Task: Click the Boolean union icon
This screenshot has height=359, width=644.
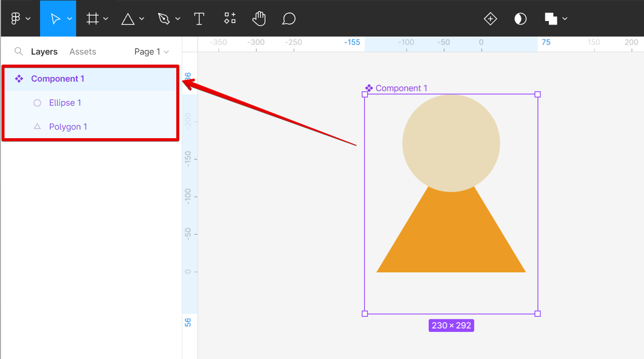Action: point(551,19)
